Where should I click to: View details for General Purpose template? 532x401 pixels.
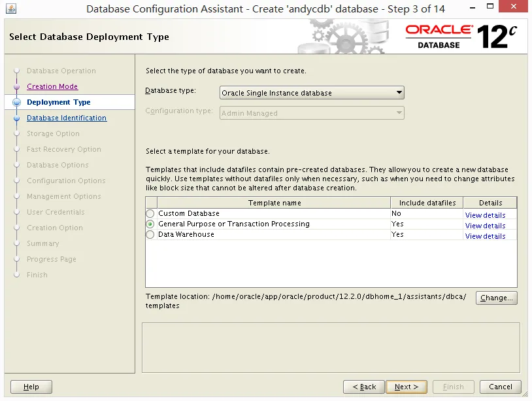click(x=485, y=226)
